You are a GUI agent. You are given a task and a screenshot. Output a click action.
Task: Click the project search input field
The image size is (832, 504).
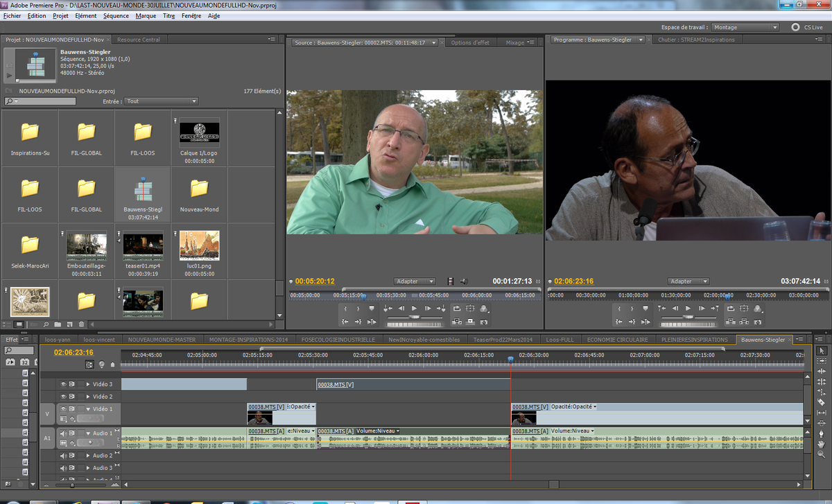point(40,101)
